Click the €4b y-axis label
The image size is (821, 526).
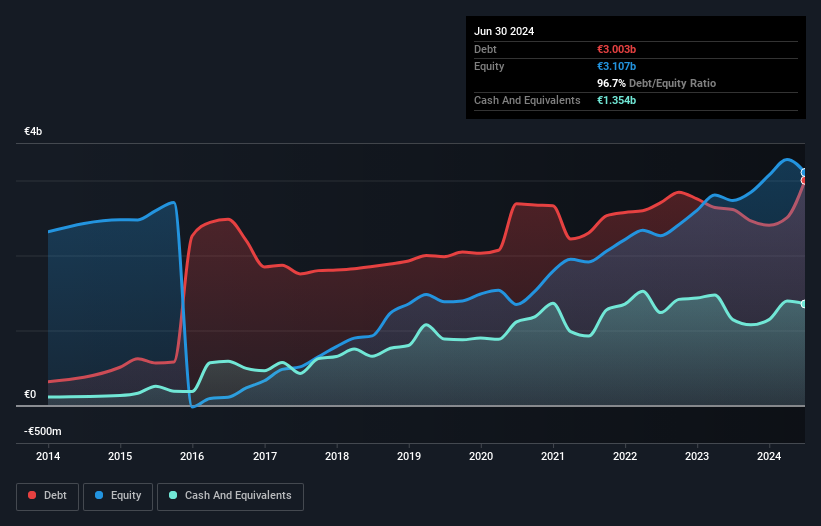pos(33,131)
